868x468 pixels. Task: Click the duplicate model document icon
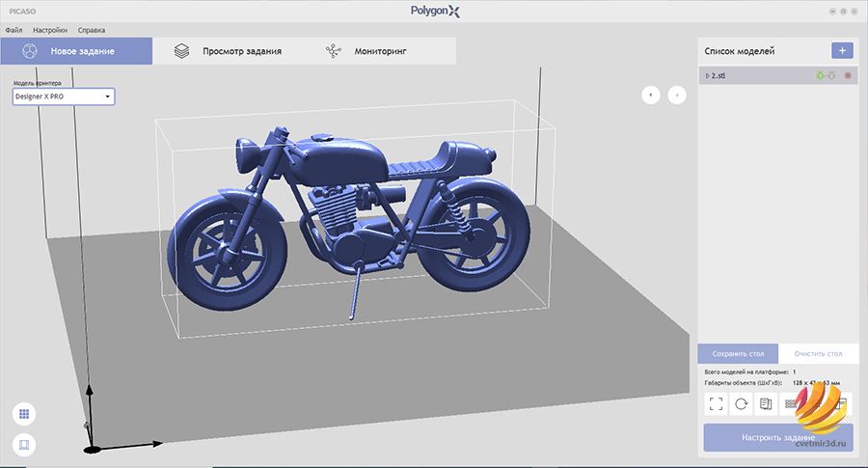pyautogui.click(x=766, y=403)
